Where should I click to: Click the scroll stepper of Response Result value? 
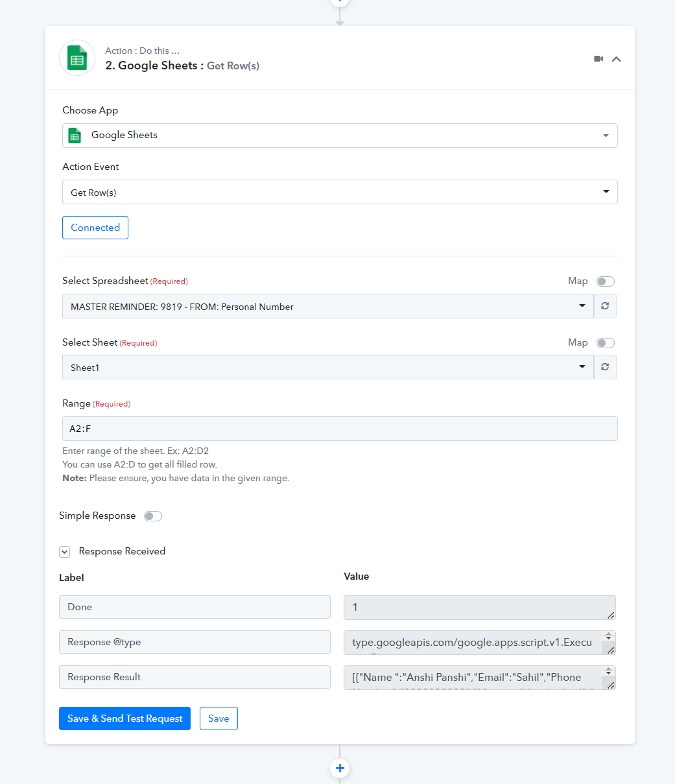tap(608, 672)
